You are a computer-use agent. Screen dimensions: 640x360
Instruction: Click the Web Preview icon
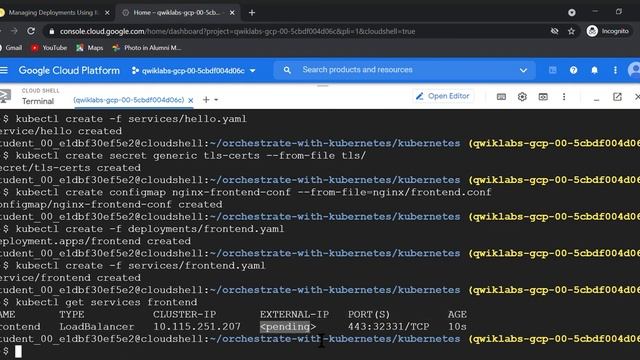click(543, 97)
